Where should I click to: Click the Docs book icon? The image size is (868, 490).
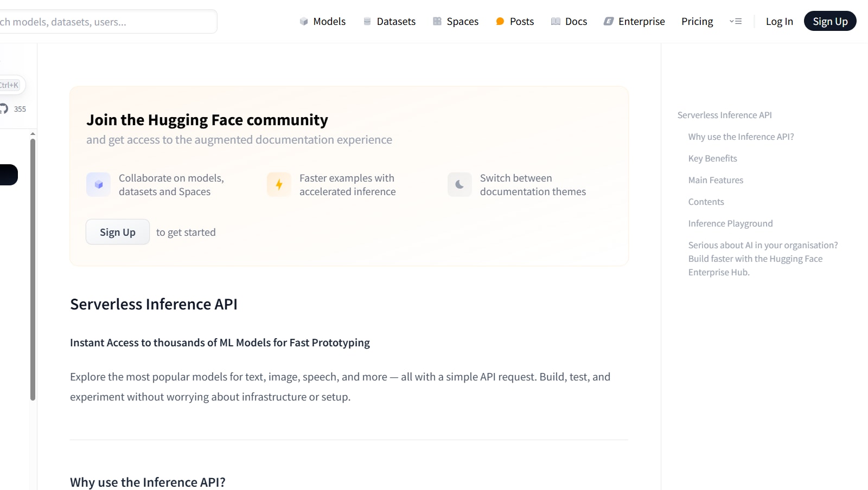coord(556,22)
